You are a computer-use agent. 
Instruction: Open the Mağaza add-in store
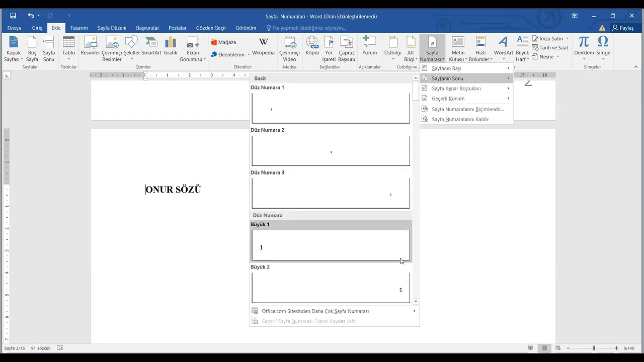(x=224, y=42)
